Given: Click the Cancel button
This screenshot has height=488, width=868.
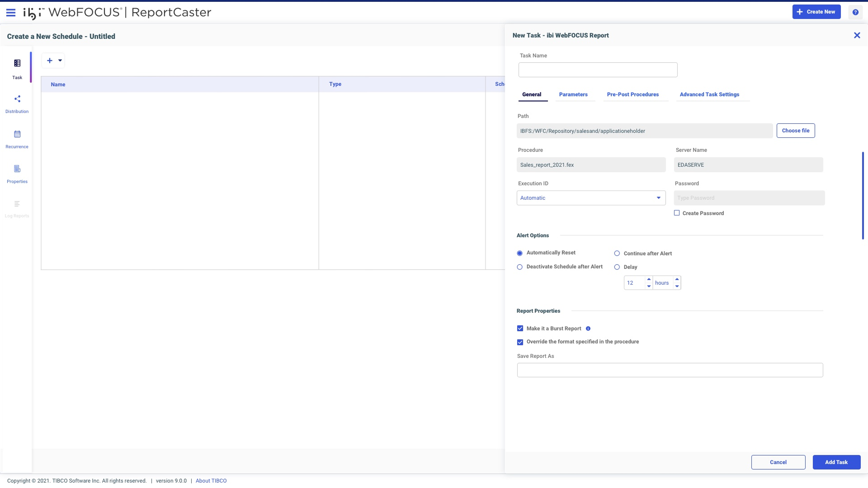Looking at the screenshot, I should click(778, 462).
